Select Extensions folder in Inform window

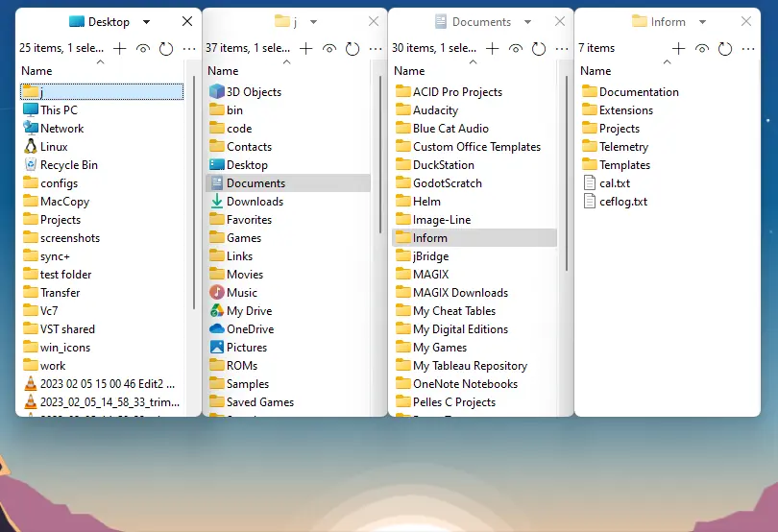618,110
